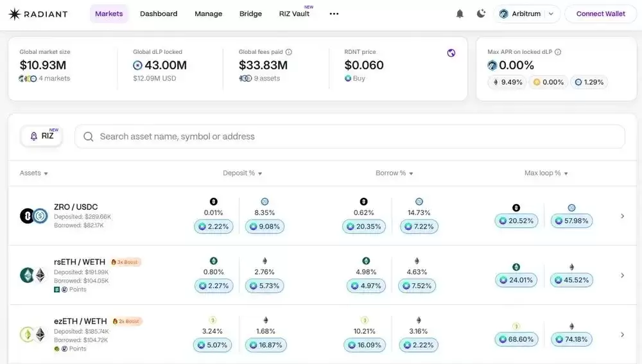Viewport: 642px width, 364px height.
Task: Sort by the Deposit % column
Action: [242, 173]
